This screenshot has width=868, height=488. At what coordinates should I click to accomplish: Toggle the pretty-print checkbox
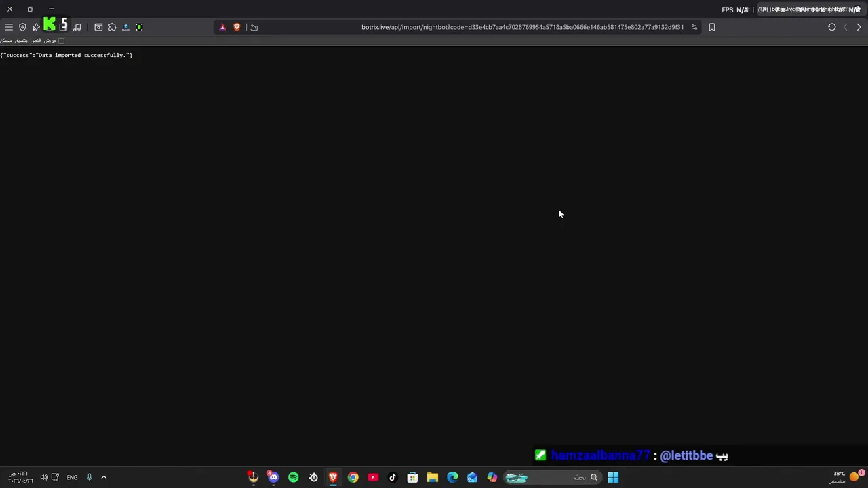point(61,41)
